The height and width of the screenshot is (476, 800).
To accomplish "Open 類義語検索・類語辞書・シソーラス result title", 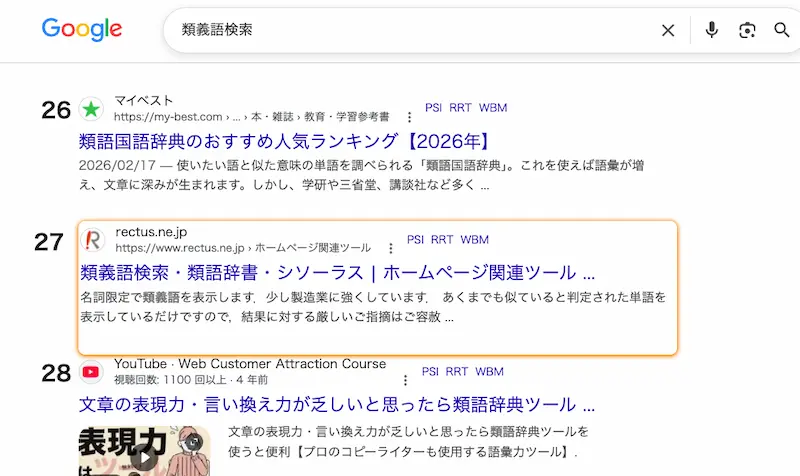I will [337, 273].
